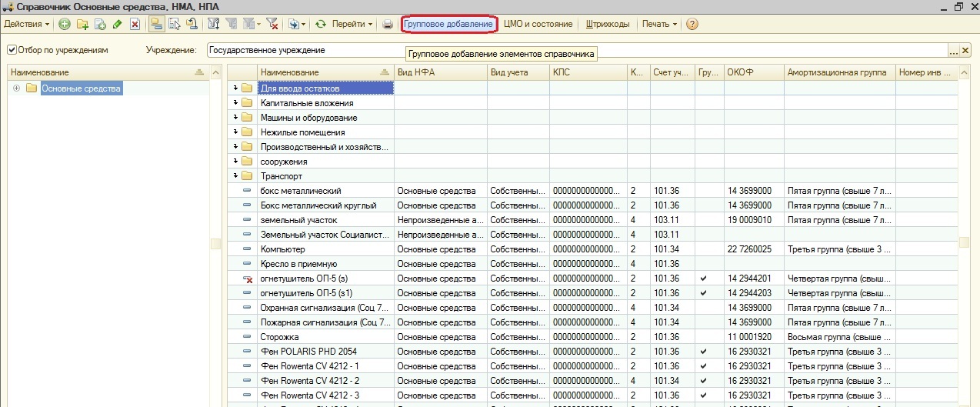The width and height of the screenshot is (980, 407).
Task: Toggle the Отбор по учреждениям checkbox
Action: pos(12,50)
